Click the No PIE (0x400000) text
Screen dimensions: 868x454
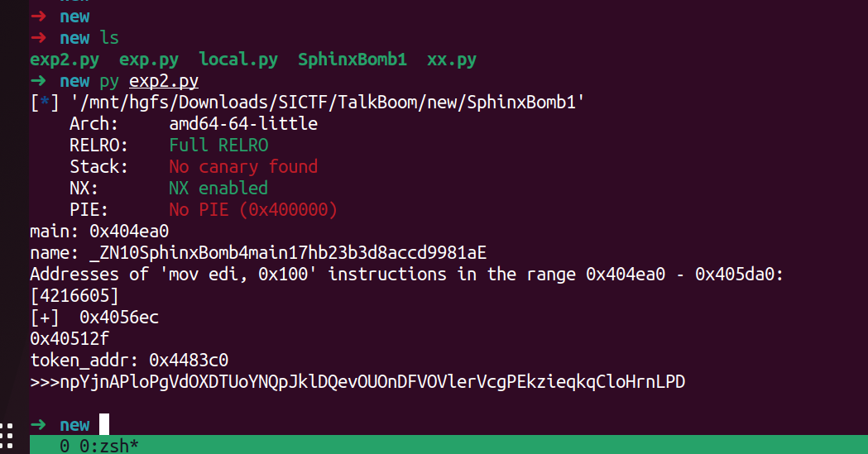[x=253, y=209]
